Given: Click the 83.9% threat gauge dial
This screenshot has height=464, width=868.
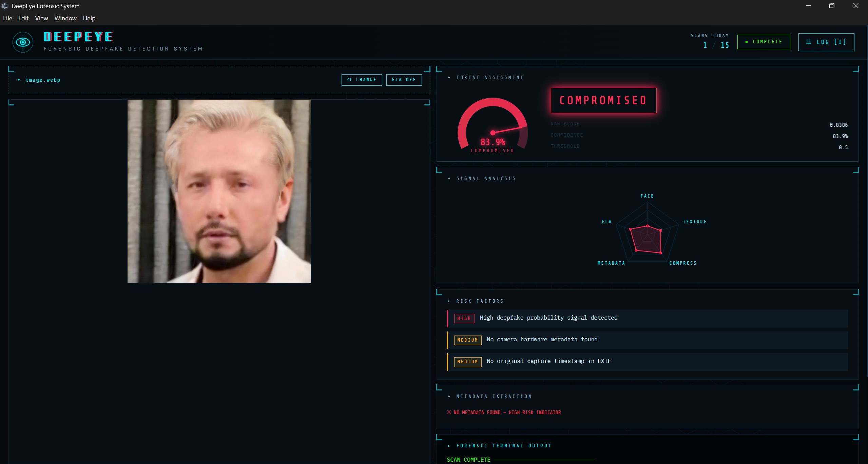Looking at the screenshot, I should 493,125.
